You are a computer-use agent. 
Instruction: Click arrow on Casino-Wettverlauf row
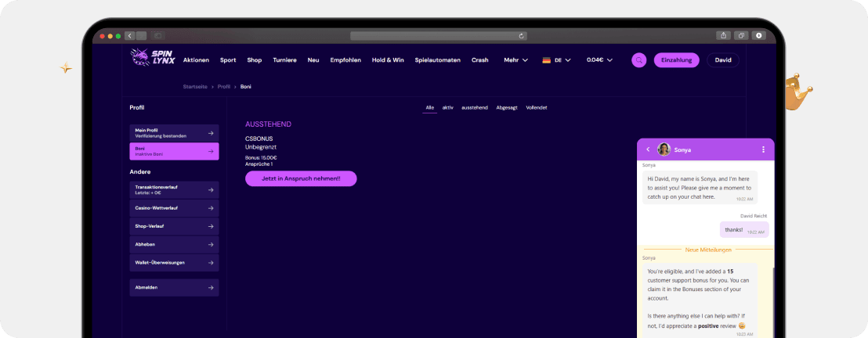click(211, 208)
